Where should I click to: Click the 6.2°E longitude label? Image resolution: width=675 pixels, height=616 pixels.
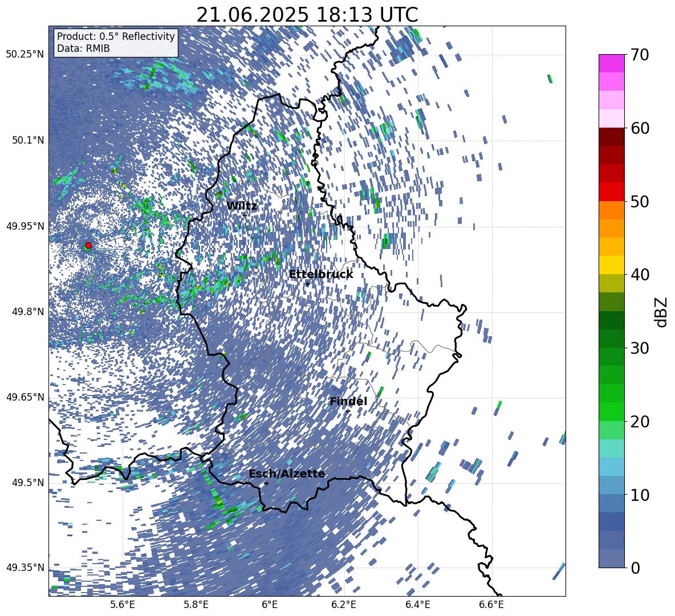click(344, 605)
